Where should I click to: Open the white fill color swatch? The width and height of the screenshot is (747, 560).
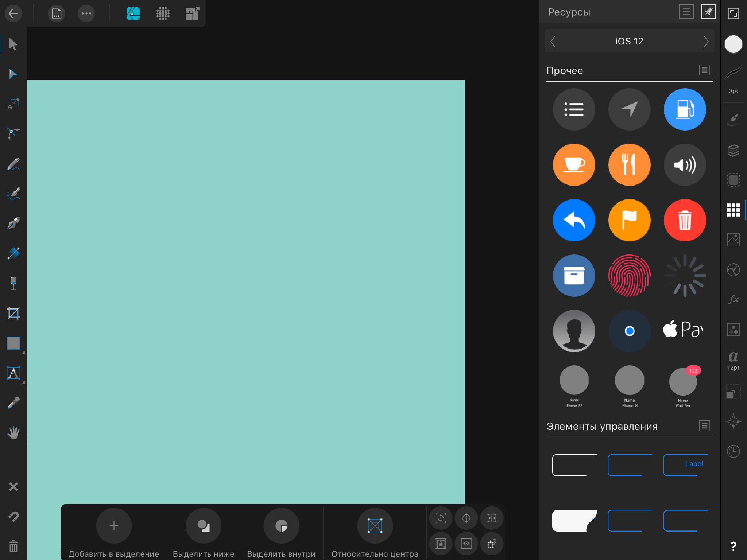733,44
